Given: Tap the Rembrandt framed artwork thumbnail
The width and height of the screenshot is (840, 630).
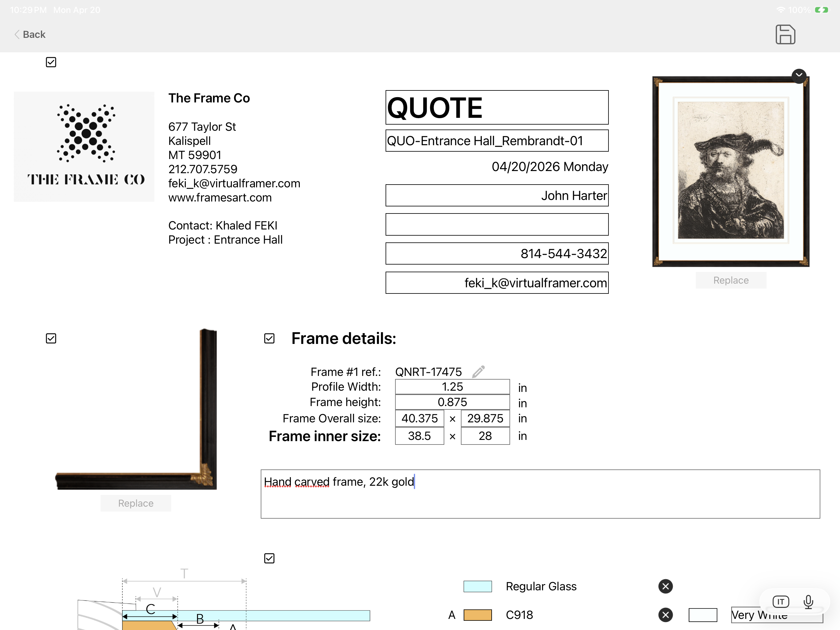Looking at the screenshot, I should (731, 171).
